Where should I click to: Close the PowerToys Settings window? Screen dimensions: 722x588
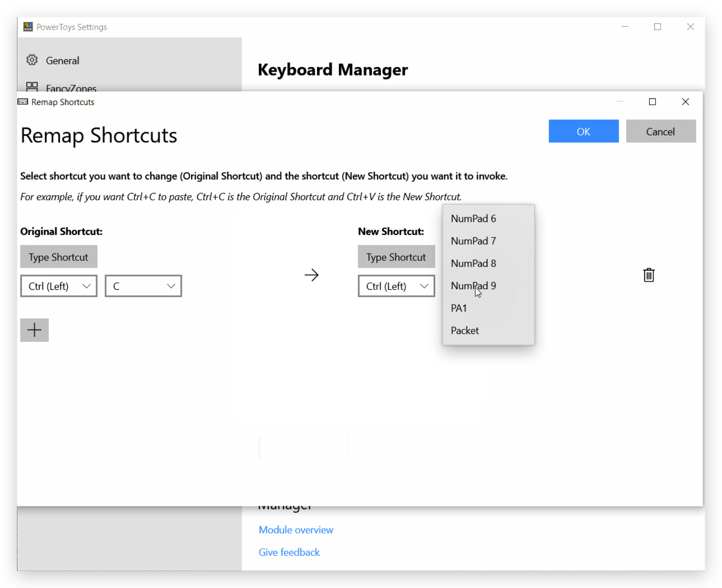690,27
